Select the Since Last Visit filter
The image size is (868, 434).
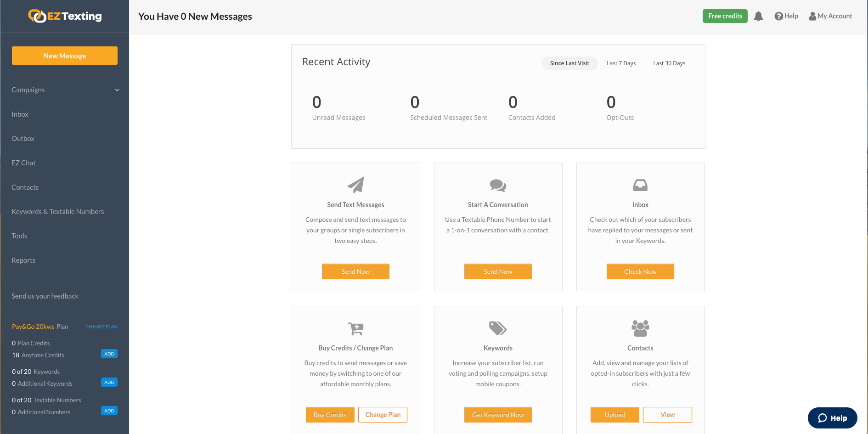(x=569, y=63)
